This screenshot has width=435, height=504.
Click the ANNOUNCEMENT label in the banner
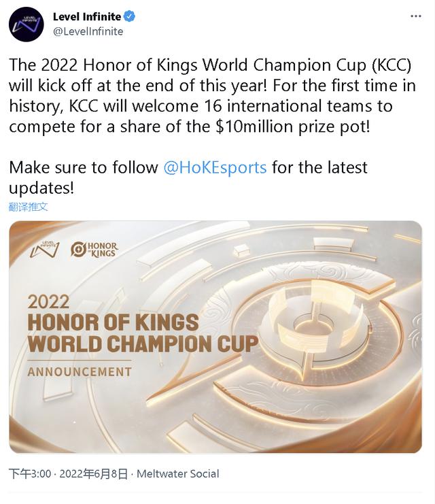point(80,372)
